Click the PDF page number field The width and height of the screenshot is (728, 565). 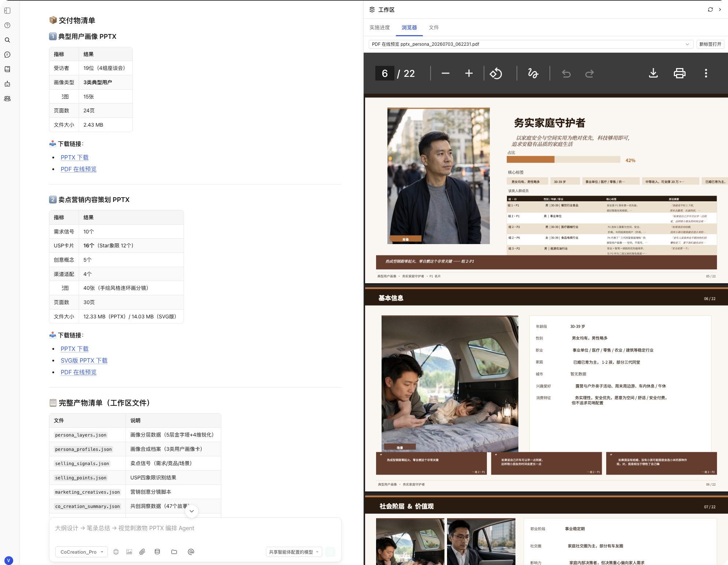385,74
